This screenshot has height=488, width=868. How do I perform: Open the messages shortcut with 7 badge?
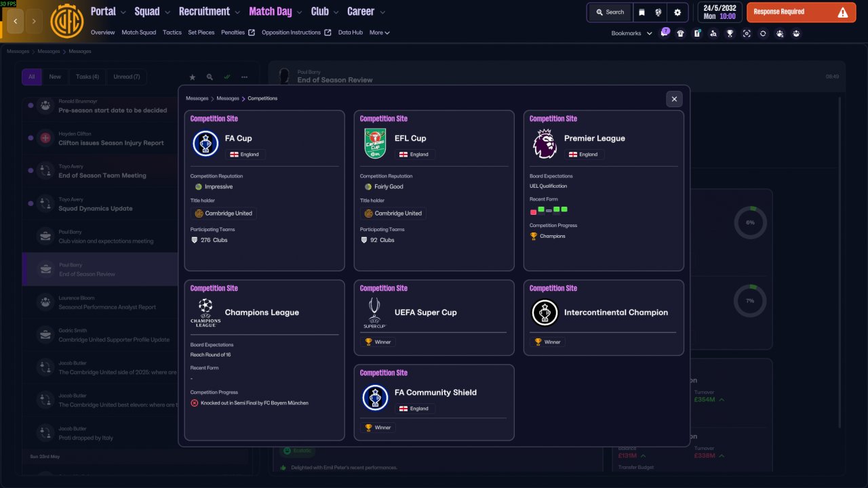(x=665, y=33)
